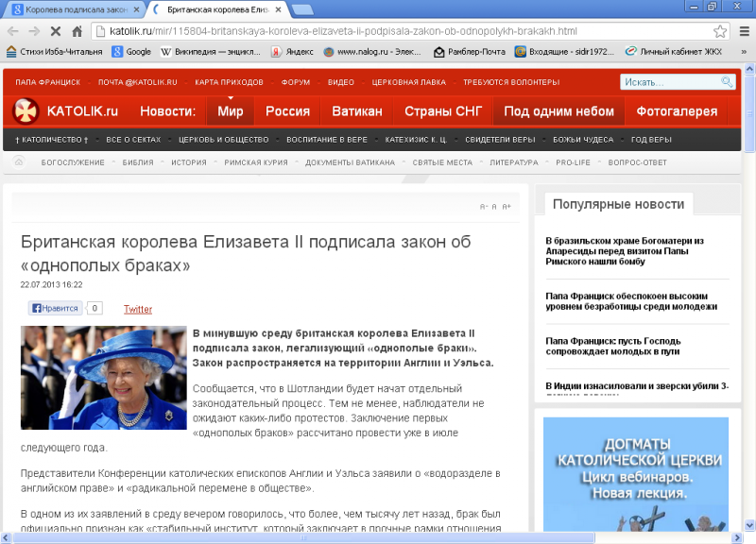Click the Facebook Нравится like button
Image resolution: width=756 pixels, height=544 pixels.
pos(55,308)
